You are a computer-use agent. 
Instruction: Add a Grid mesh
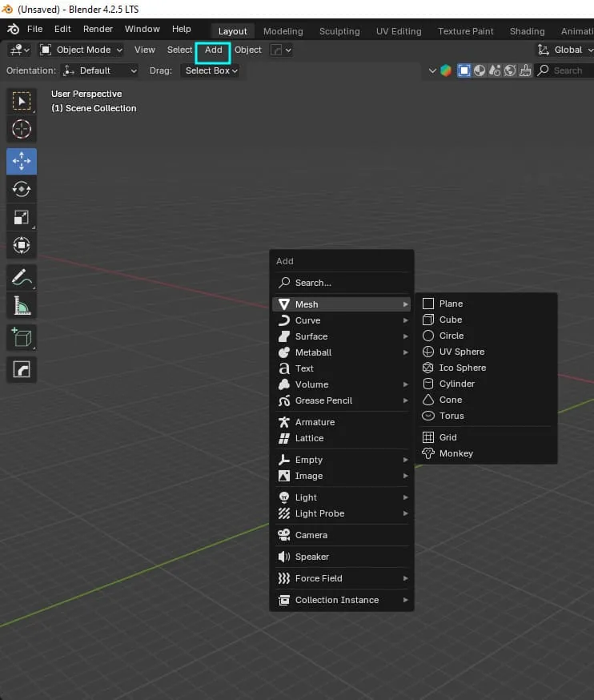click(486, 437)
